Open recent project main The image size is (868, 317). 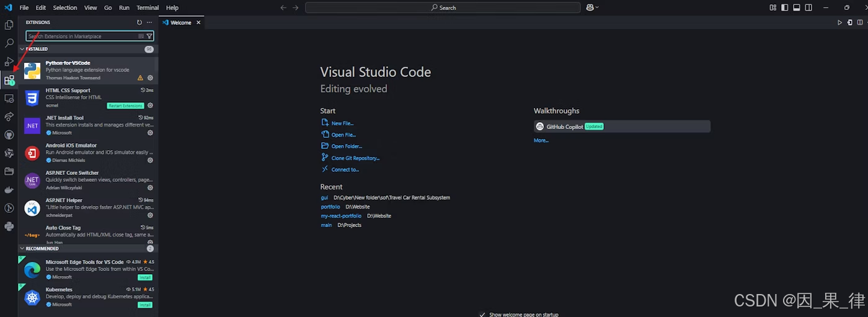pos(326,225)
